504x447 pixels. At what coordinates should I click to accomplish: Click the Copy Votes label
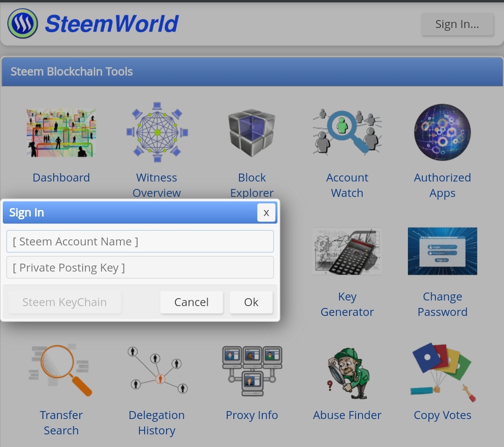(442, 415)
